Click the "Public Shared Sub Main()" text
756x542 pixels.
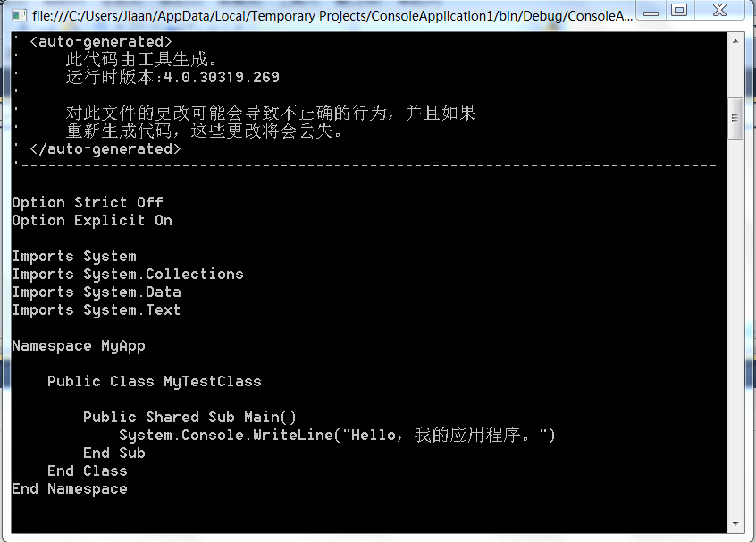[189, 418]
